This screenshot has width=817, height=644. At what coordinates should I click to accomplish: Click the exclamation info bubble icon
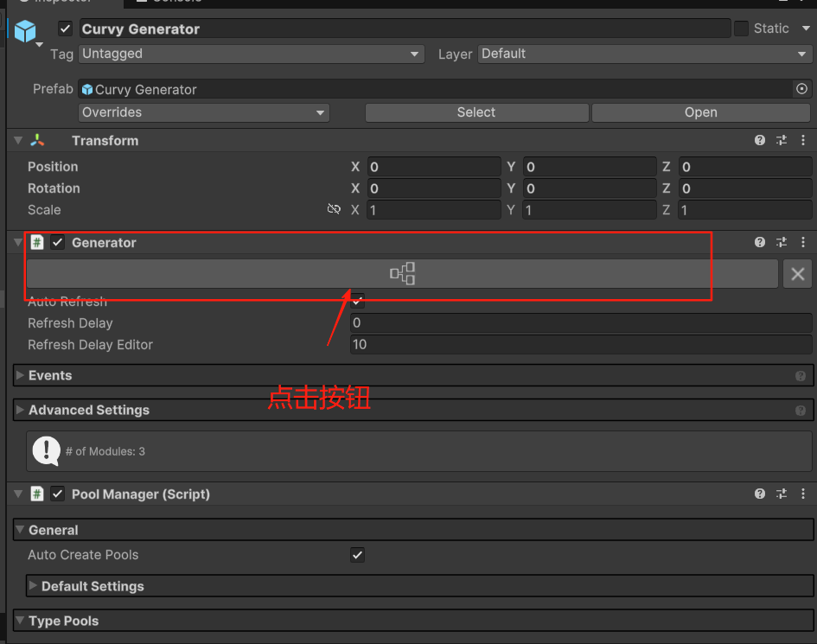click(47, 450)
